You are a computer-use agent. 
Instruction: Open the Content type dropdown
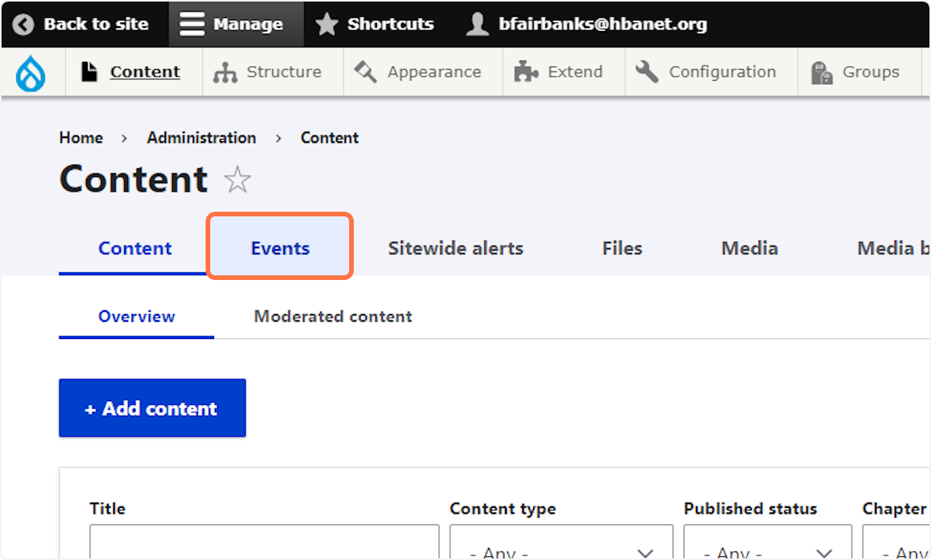(561, 549)
